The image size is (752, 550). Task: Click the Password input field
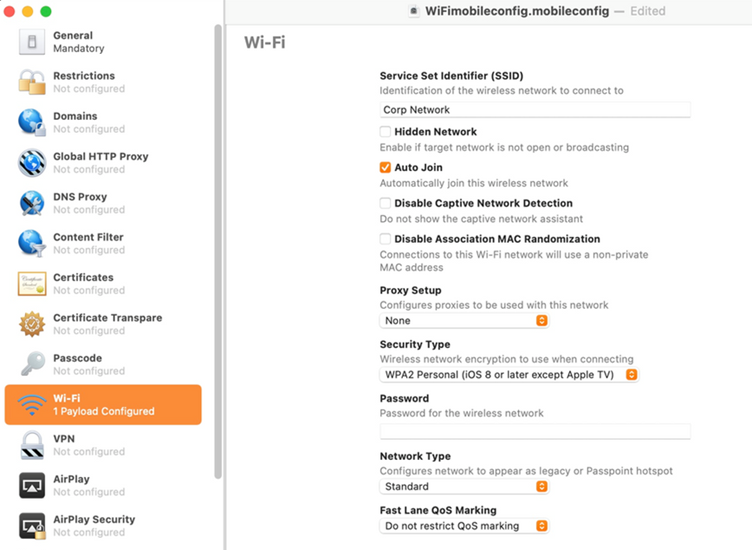tap(535, 432)
